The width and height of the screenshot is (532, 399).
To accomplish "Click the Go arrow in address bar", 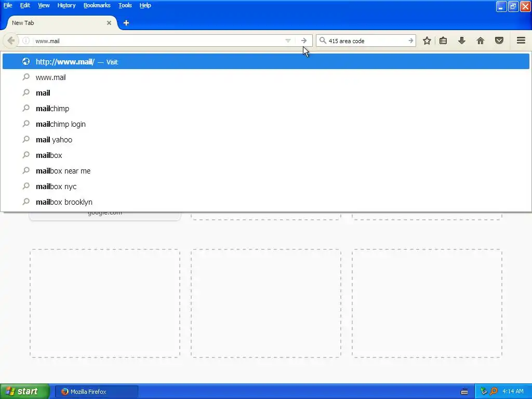I will [303, 41].
